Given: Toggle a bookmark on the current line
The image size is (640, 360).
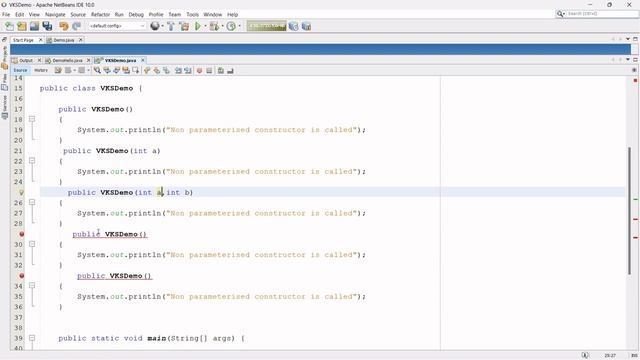Looking at the screenshot, I should click(x=167, y=71).
